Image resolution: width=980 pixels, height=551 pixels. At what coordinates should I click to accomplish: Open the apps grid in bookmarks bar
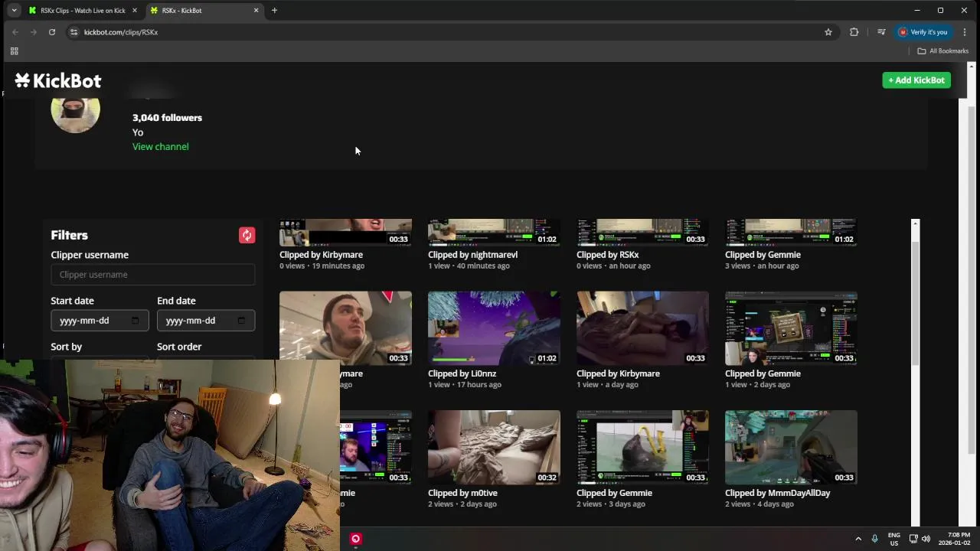pos(14,51)
